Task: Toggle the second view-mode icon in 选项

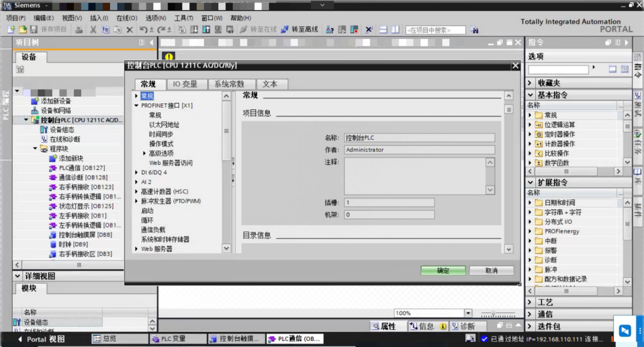Action: 624,69
